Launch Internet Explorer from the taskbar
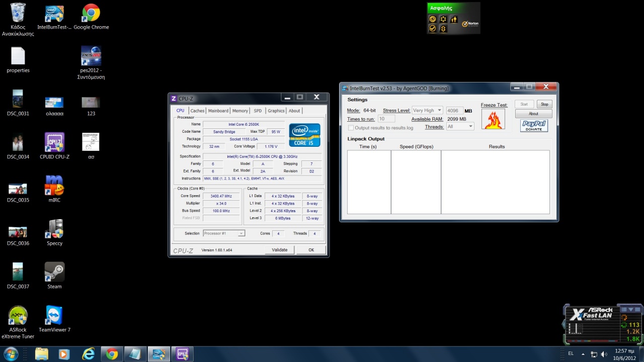Screen dimensions: 644x362 89,354
